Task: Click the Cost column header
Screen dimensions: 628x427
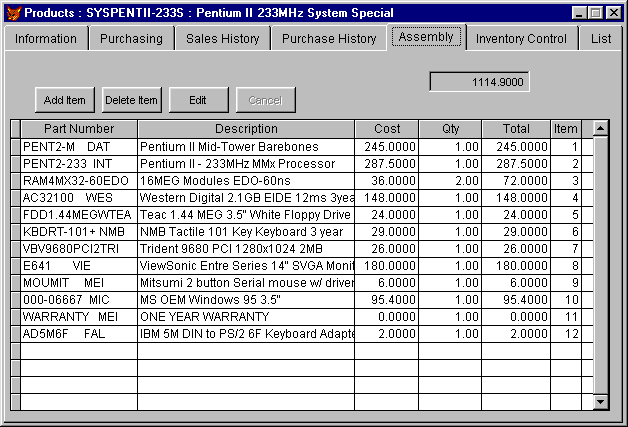Action: pos(386,129)
